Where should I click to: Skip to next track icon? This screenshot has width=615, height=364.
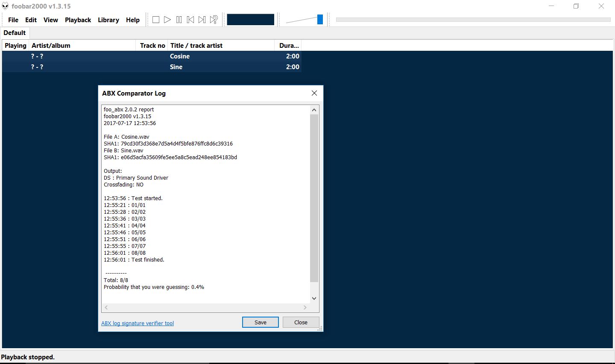(202, 20)
